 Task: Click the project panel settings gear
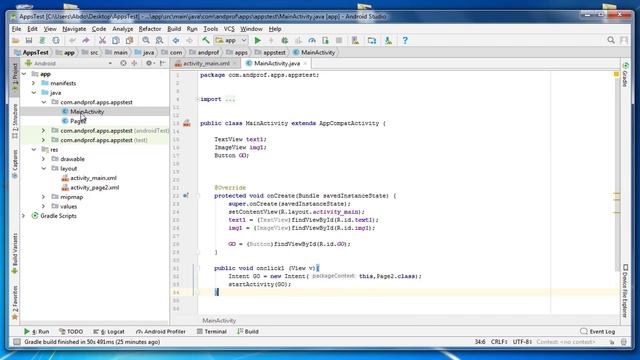(149, 63)
